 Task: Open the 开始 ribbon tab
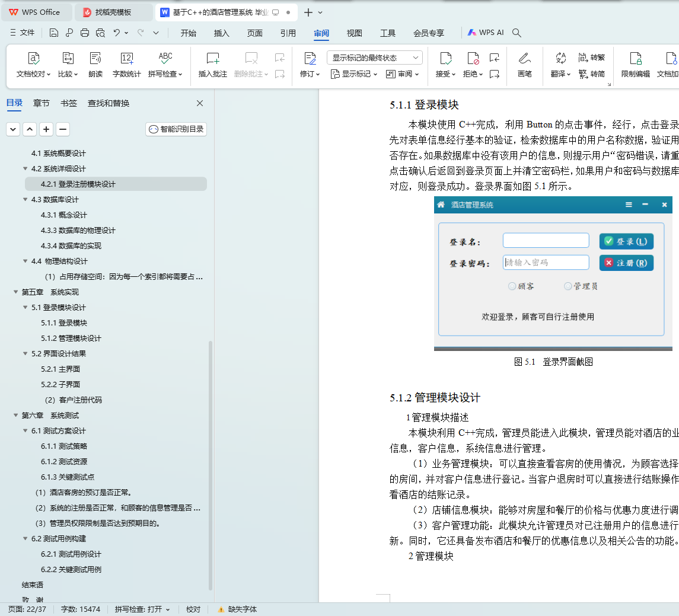coord(189,33)
